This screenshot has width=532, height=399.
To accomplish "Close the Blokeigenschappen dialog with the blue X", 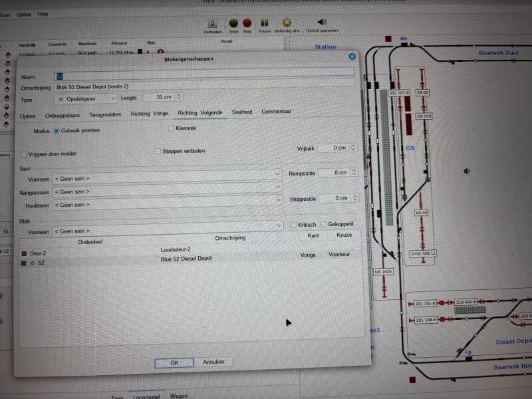I will click(x=352, y=57).
